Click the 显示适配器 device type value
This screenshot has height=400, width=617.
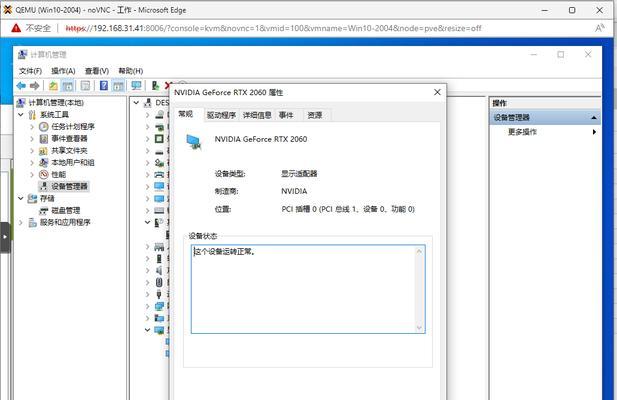[299, 173]
